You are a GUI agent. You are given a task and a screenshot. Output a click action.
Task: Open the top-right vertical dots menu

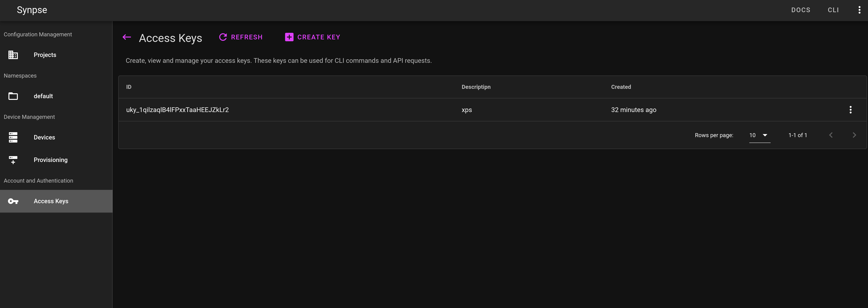tap(859, 10)
